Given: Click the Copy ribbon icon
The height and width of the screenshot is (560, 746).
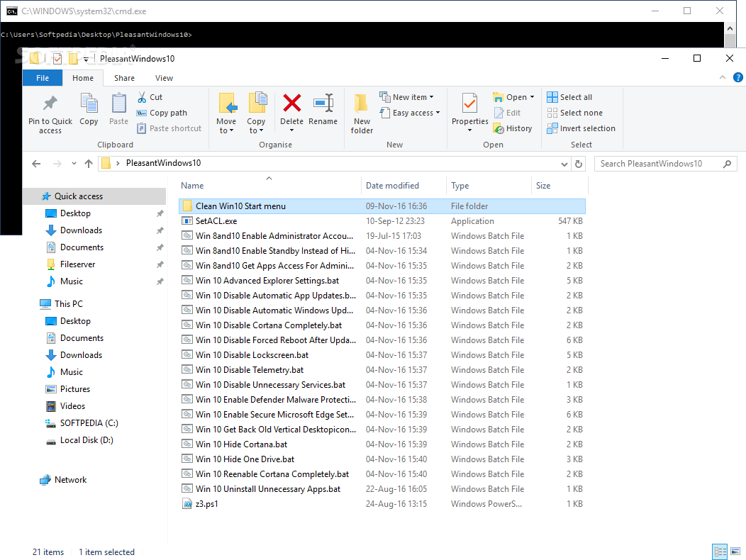Looking at the screenshot, I should click(x=89, y=103).
